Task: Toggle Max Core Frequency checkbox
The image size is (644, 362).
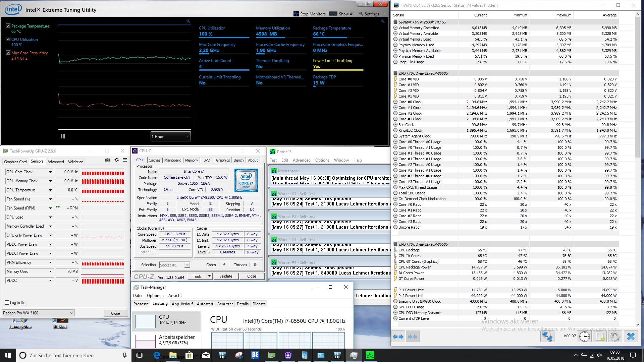Action: click(x=8, y=53)
